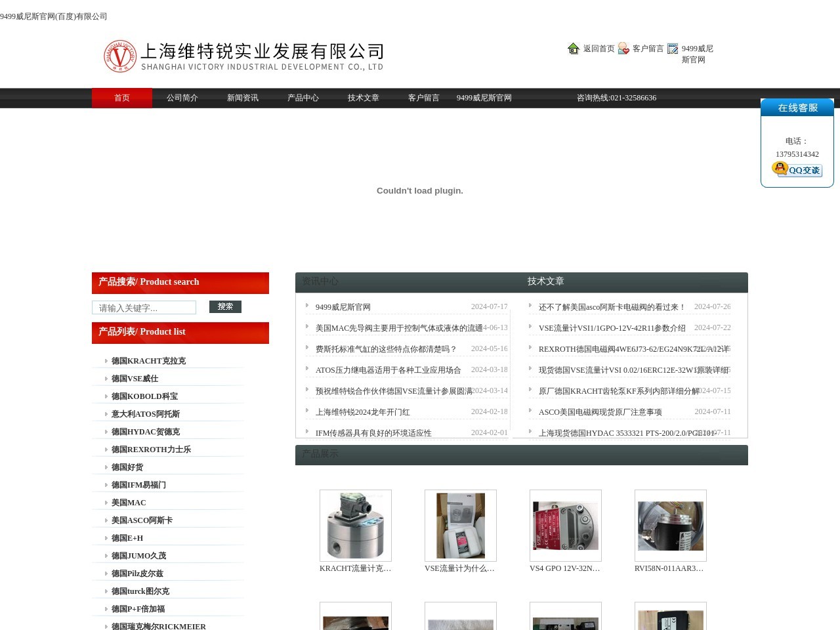
Task: Click the arrow icon before 美国ASCO阿斯卡
Action: [106, 520]
